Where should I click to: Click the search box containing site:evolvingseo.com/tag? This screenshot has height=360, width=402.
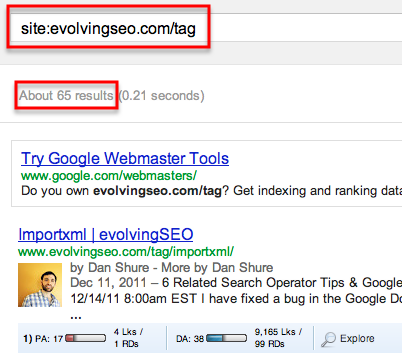pos(207,28)
